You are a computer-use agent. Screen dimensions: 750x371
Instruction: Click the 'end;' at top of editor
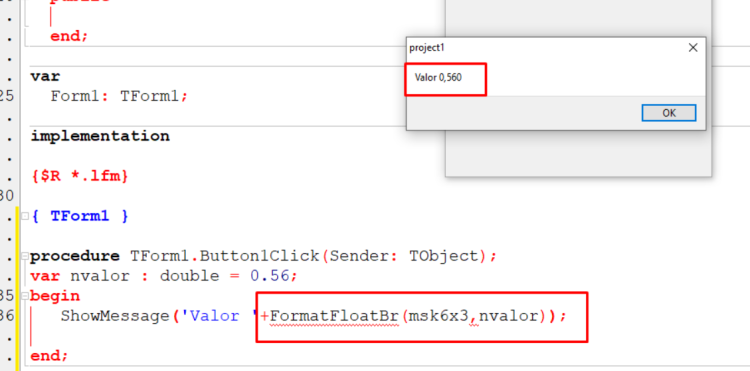click(x=69, y=36)
